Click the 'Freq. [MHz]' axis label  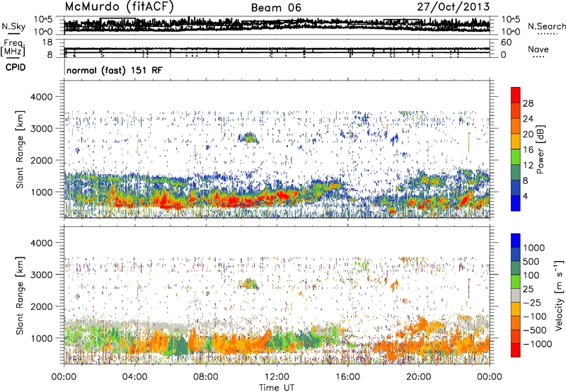[13, 47]
